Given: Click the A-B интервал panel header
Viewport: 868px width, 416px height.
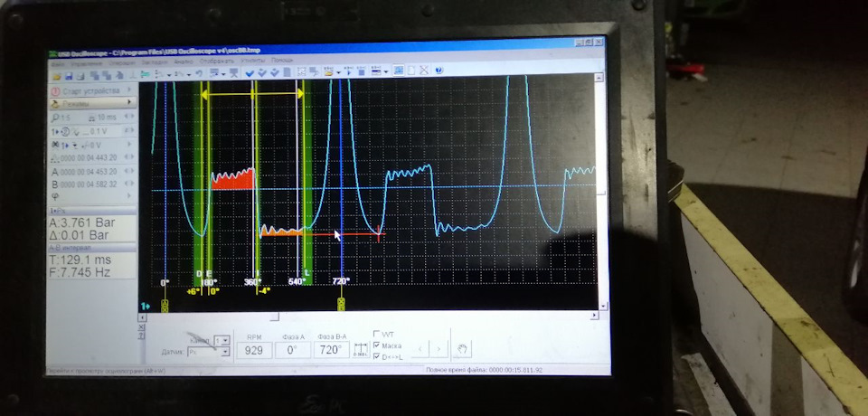Looking at the screenshot, I should pyautogui.click(x=92, y=248).
